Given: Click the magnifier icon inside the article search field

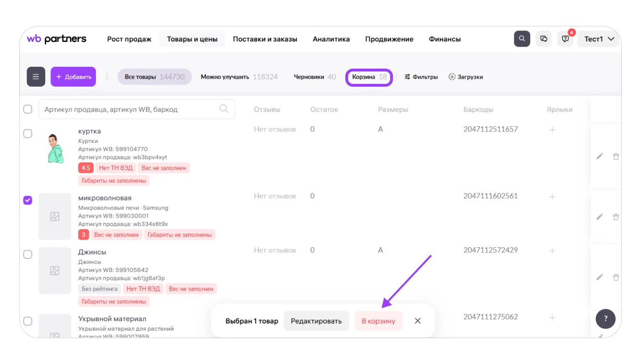Looking at the screenshot, I should click(224, 109).
